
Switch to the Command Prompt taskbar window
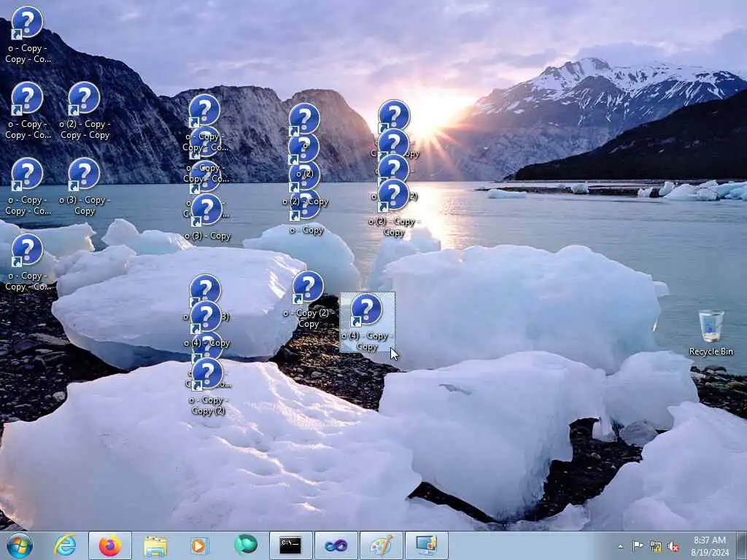(290, 545)
